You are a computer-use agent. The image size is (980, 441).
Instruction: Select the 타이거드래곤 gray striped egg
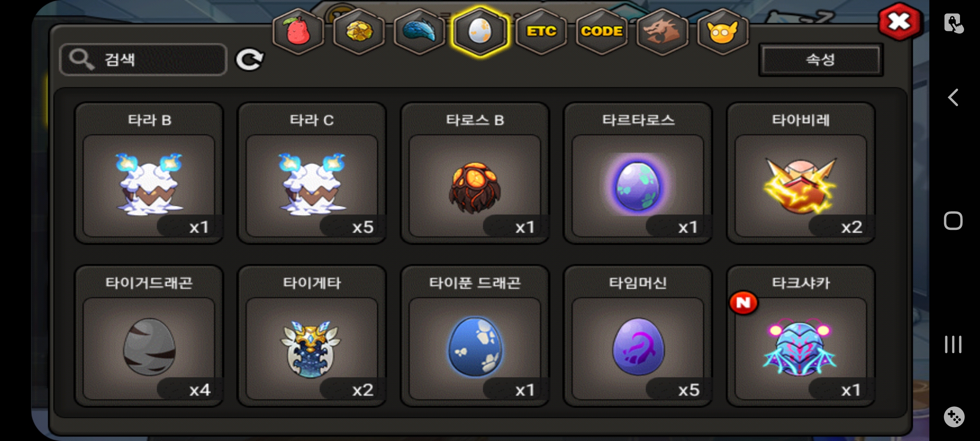pos(149,336)
